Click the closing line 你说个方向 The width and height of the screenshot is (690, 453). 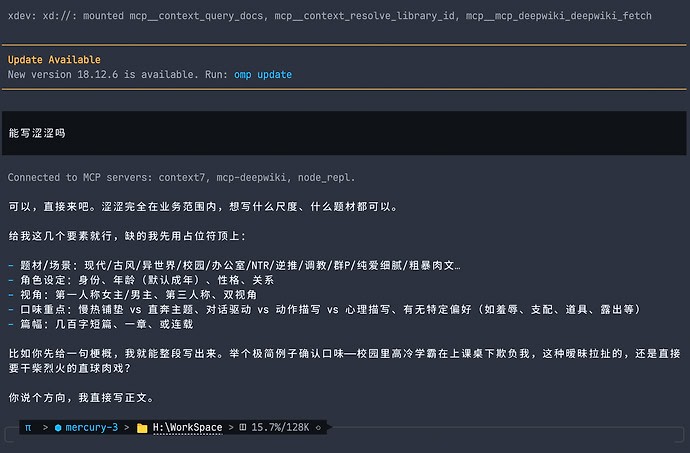pyautogui.click(x=81, y=398)
